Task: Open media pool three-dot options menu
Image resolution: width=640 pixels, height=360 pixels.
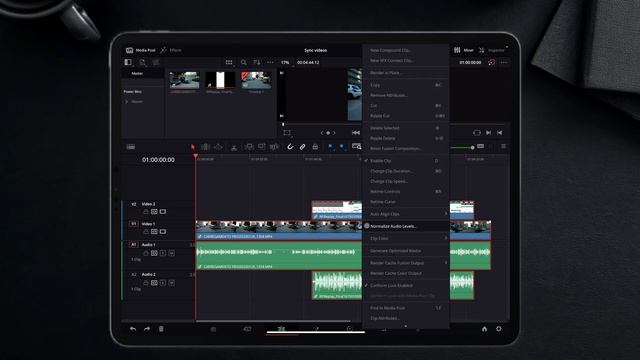Action: point(270,62)
